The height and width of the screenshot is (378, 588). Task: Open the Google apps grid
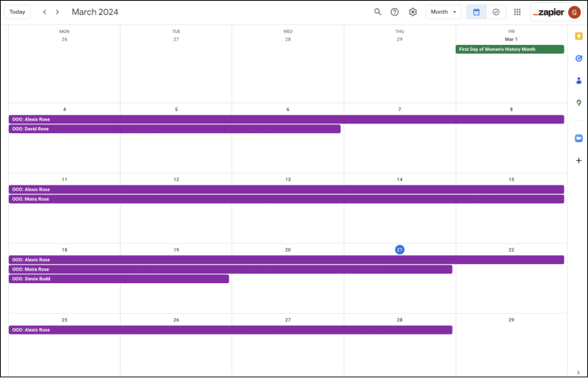pos(517,12)
